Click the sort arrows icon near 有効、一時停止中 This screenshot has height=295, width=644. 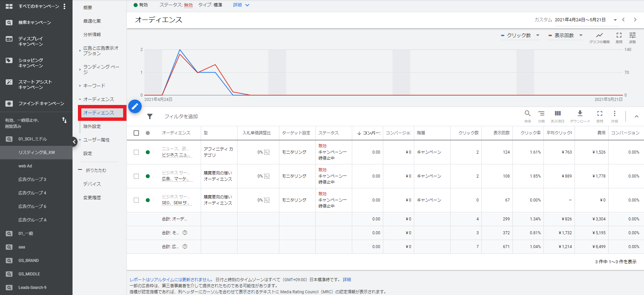tap(64, 120)
